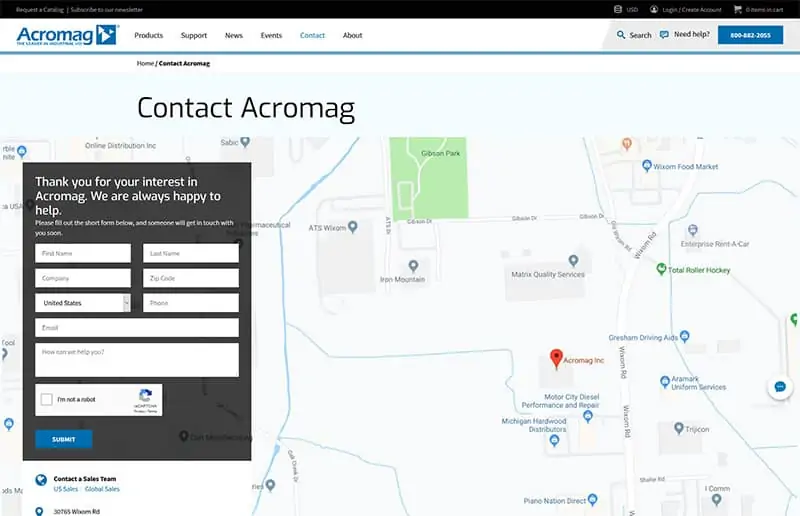Viewport: 800px width, 516px height.
Task: Submit the contact form
Action: (x=64, y=439)
